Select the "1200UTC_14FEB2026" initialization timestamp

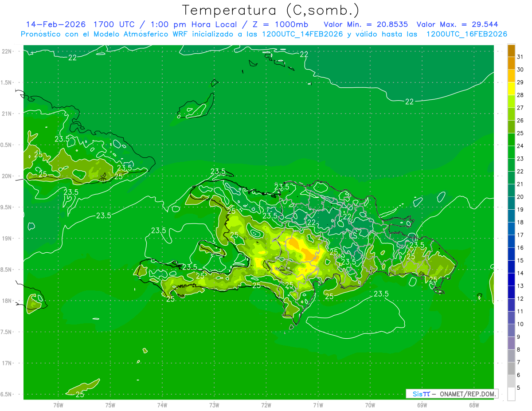point(302,34)
